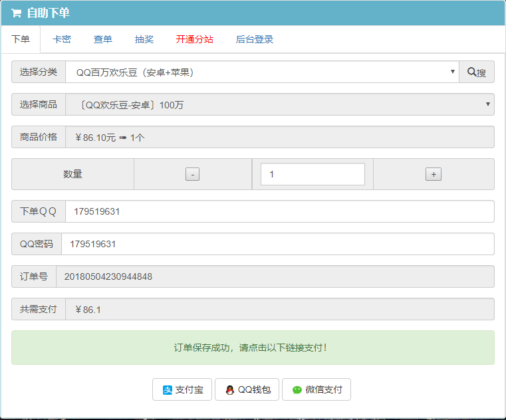
Task: Click the QQ penguin icon
Action: [230, 390]
